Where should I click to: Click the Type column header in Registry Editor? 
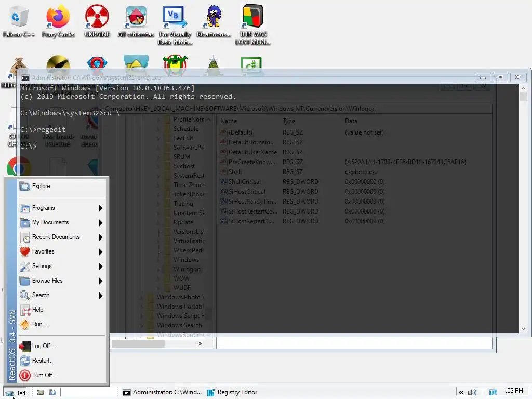[289, 121]
